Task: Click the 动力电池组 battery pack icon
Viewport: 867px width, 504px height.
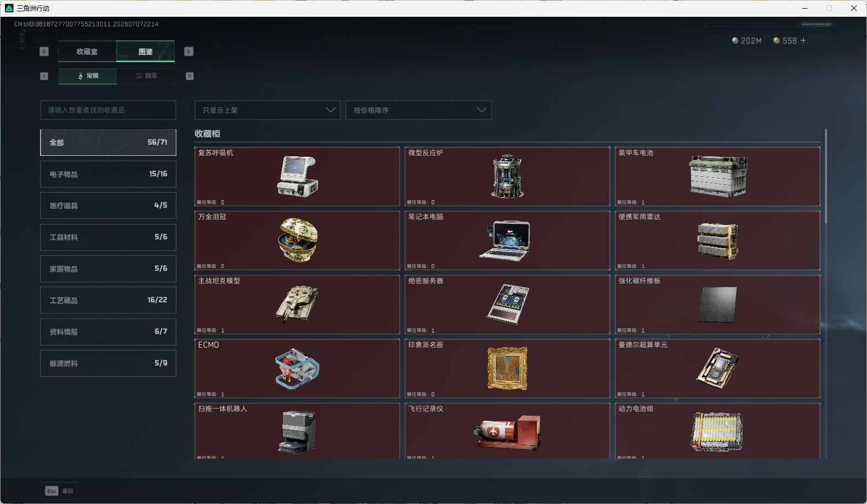Action: click(x=718, y=432)
